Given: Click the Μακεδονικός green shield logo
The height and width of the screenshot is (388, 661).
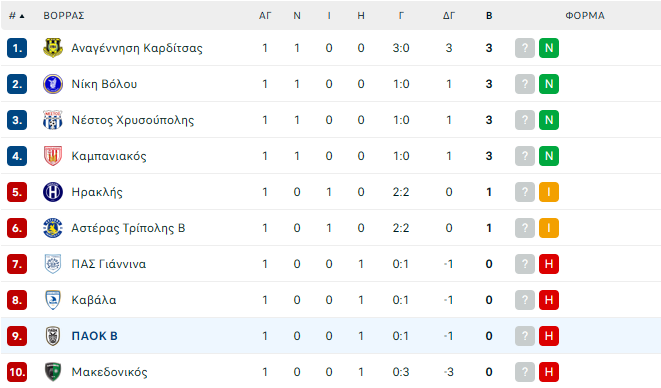Looking at the screenshot, I should click(x=53, y=372).
